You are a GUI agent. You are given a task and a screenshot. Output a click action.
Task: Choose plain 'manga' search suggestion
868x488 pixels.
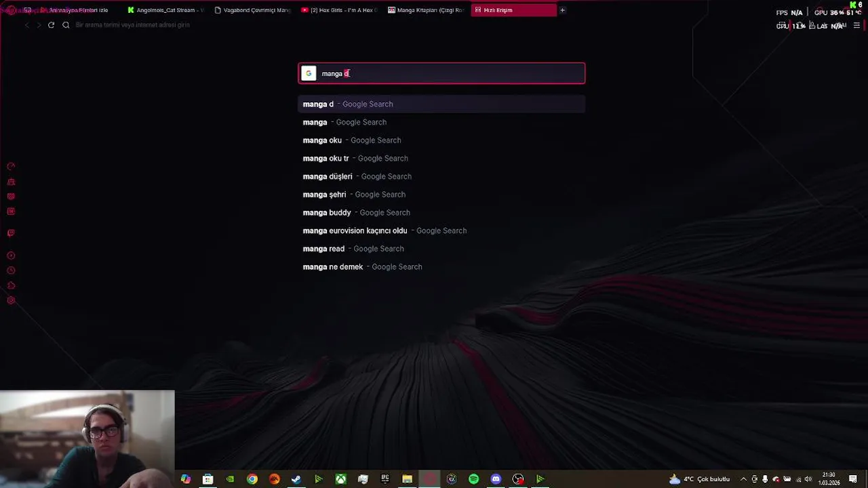pos(441,122)
